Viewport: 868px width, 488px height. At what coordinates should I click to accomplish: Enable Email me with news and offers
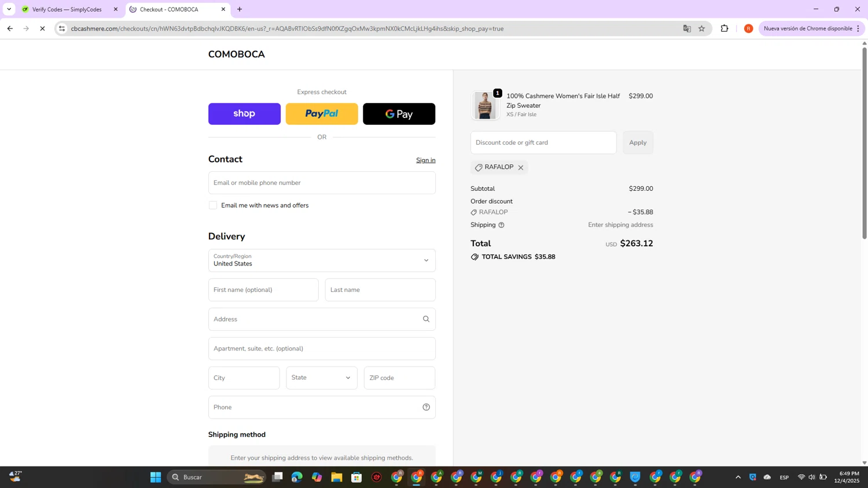tap(213, 205)
